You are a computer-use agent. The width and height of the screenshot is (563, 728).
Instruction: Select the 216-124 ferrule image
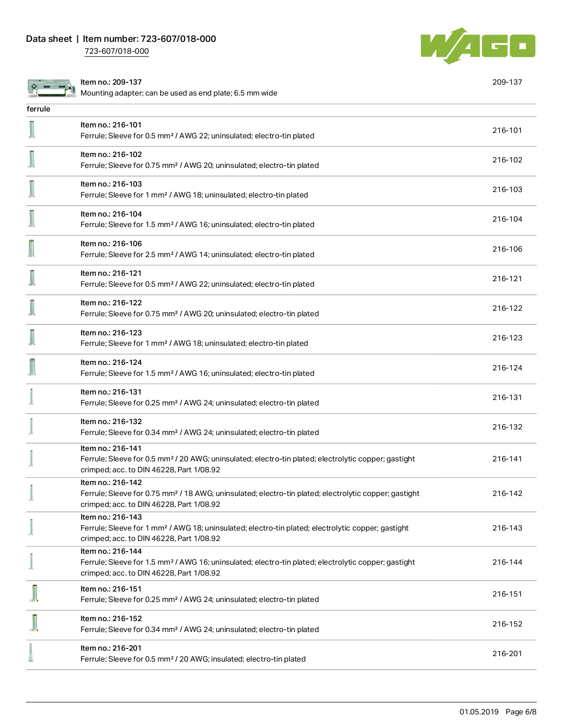point(32,368)
